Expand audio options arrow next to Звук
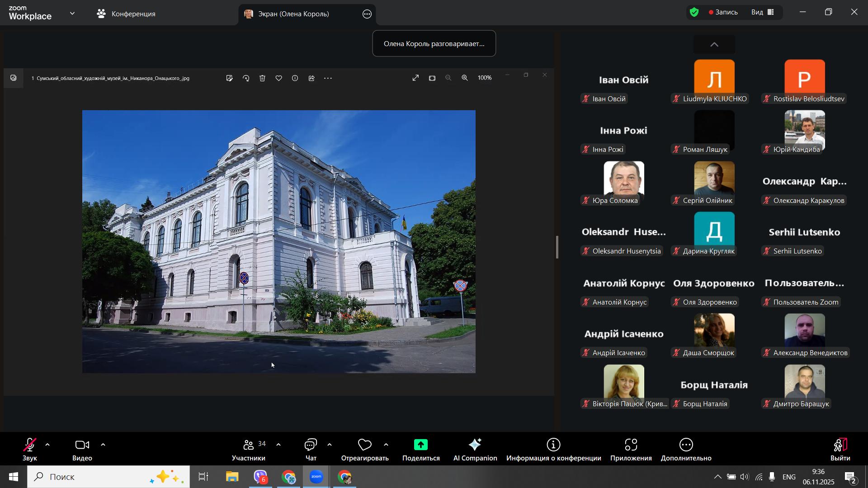 (48, 445)
